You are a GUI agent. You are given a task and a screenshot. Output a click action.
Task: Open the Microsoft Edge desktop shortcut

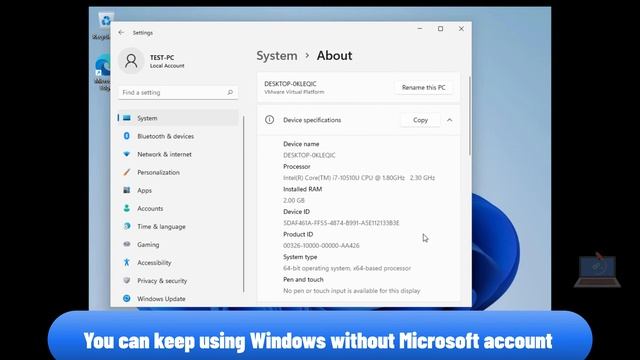click(x=103, y=72)
